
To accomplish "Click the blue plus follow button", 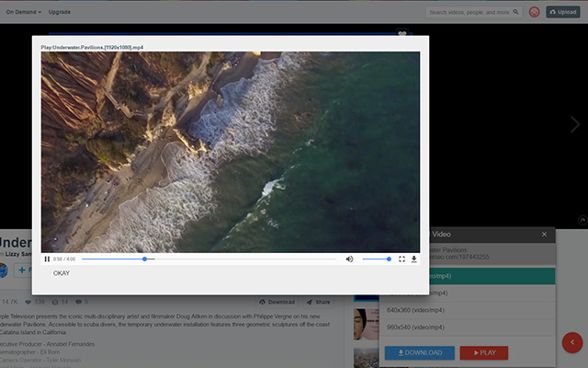I will pos(22,270).
